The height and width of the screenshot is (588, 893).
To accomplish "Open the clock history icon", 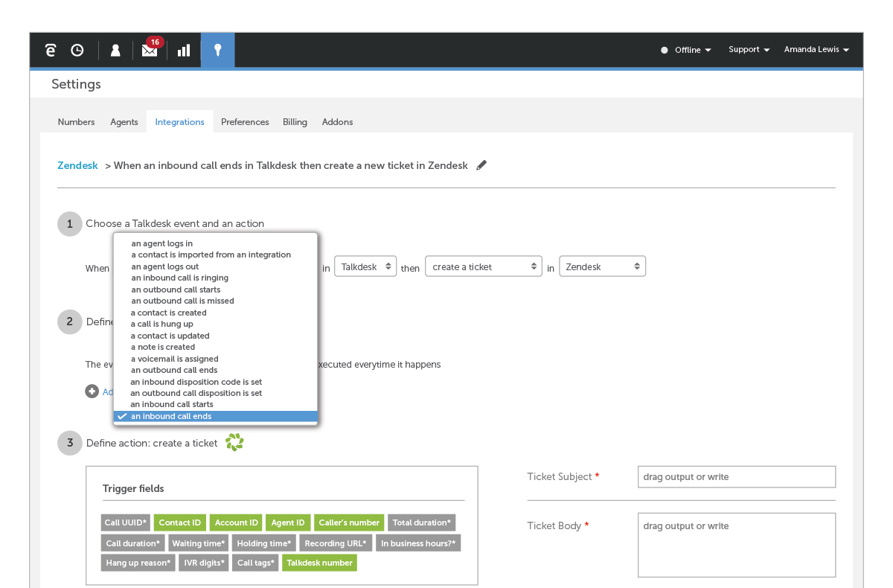I will click(x=77, y=50).
